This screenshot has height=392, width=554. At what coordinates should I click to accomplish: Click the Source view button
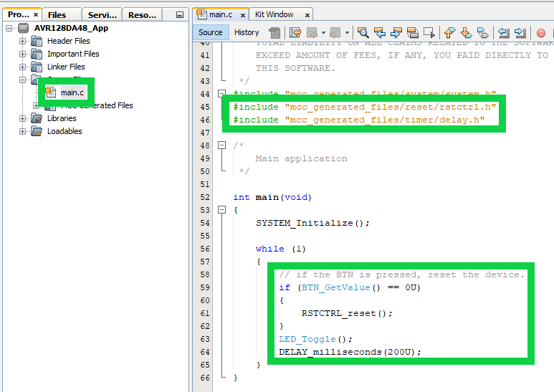(x=211, y=32)
